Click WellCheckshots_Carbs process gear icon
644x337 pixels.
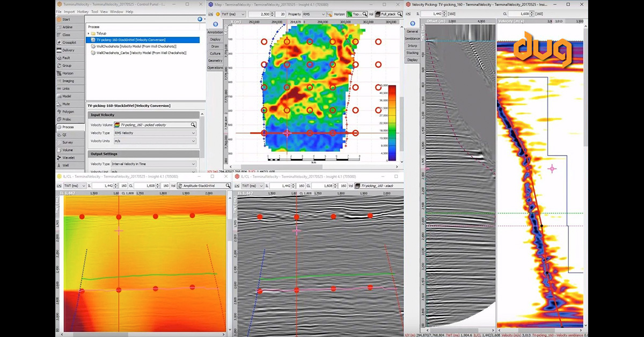tap(93, 54)
